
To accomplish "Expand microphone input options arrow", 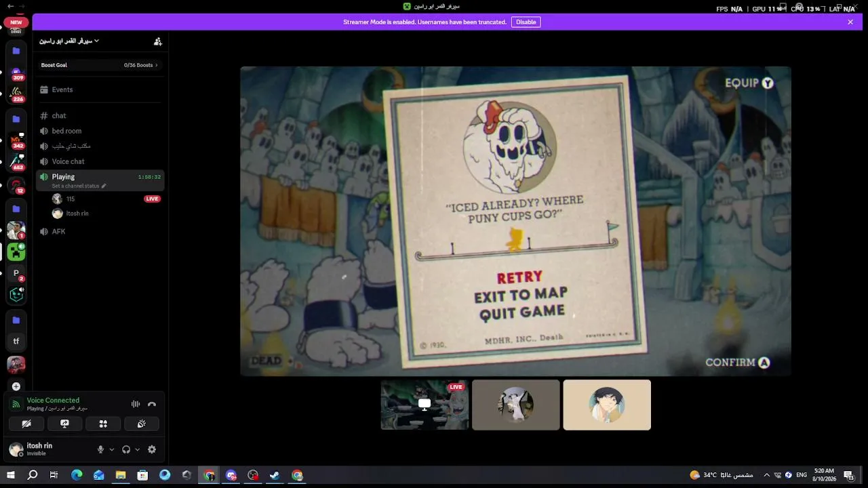I will (112, 449).
